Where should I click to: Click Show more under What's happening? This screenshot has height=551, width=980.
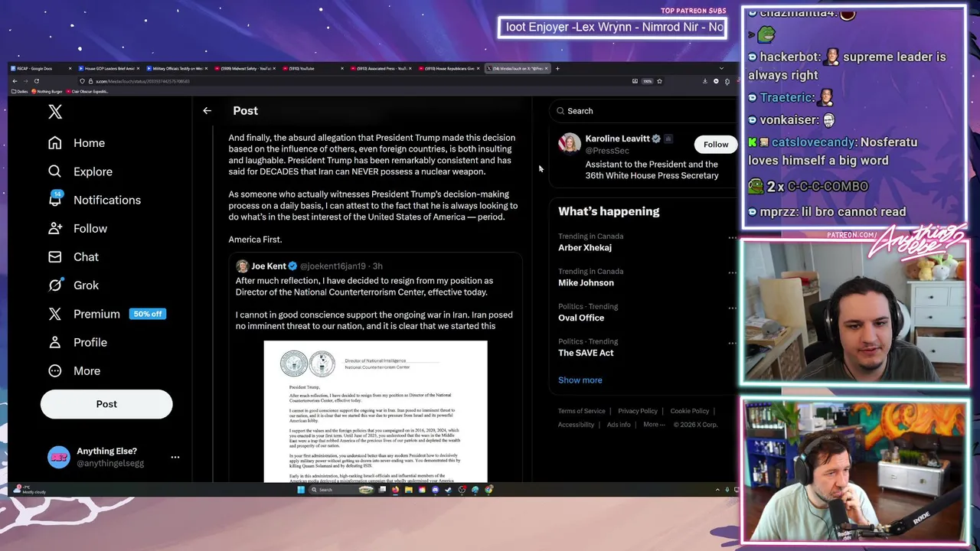pos(580,380)
